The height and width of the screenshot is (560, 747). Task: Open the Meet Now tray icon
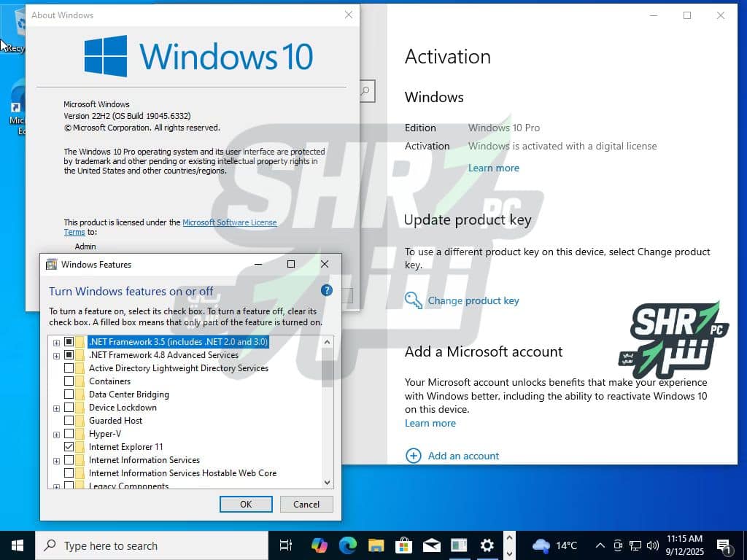coord(618,545)
